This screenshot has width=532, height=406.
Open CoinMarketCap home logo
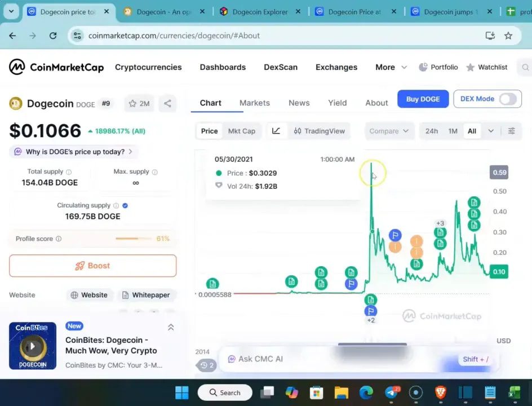(56, 67)
